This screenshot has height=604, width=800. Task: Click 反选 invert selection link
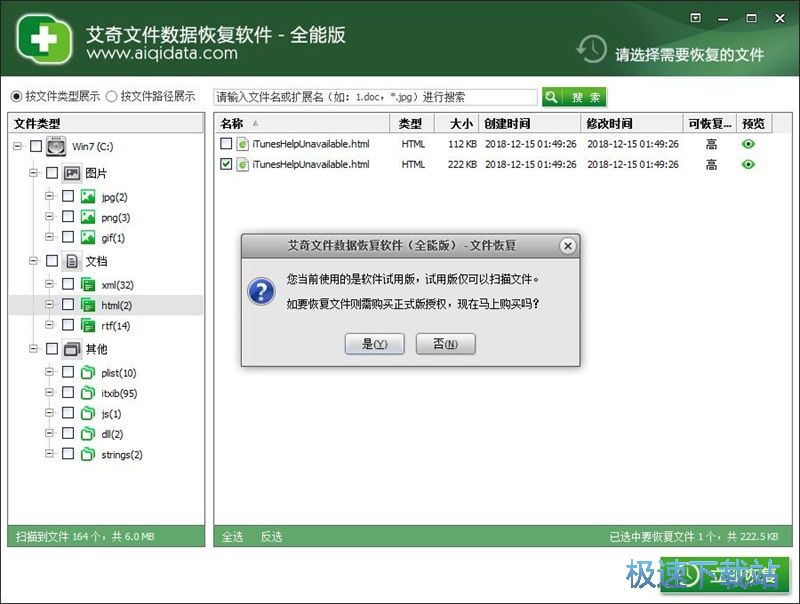pos(271,537)
